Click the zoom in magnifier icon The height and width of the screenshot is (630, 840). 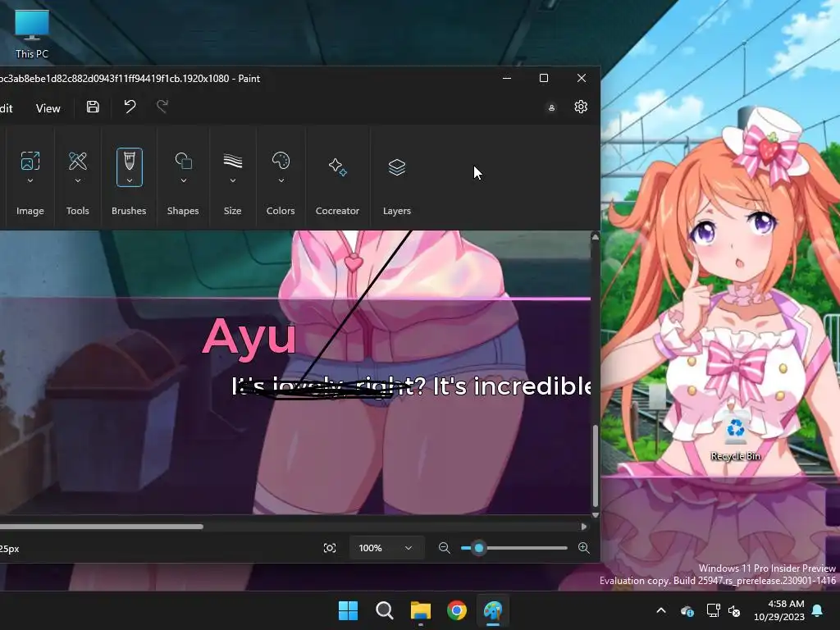pos(584,548)
